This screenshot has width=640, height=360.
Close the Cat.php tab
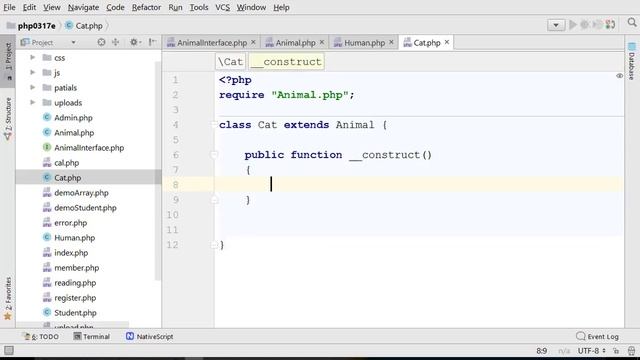click(x=447, y=42)
